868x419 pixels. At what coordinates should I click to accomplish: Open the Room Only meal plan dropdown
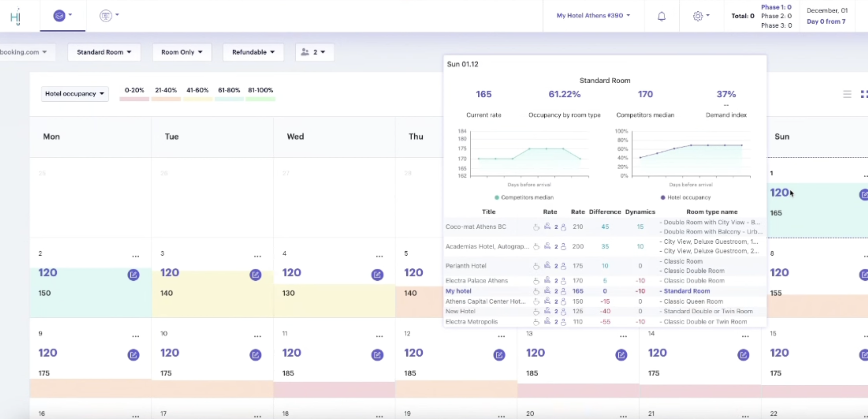(182, 52)
